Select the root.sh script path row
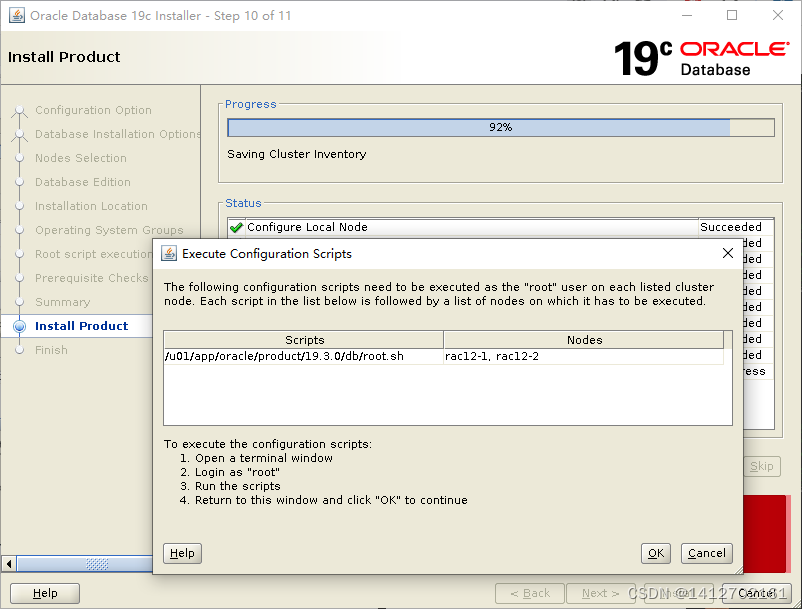Screen dimensions: 802x609 (x=303, y=356)
